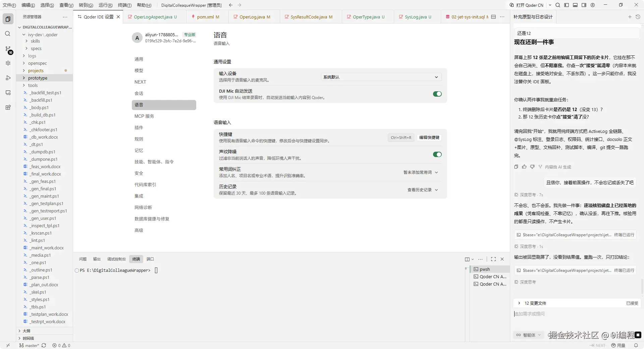Screen dimensions: 644x349
Task: Open notifications bell in status bar
Action: click(x=636, y=345)
